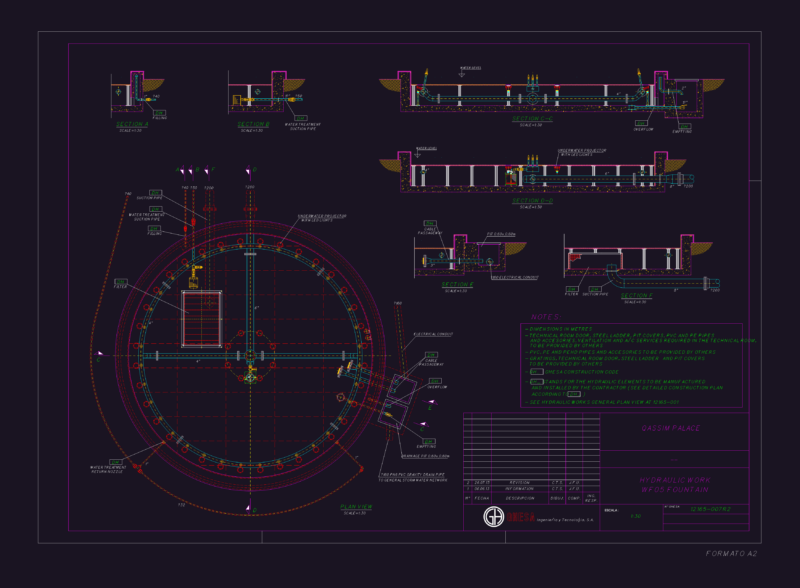Select the drawing number 12165-007R2
800x588 pixels.
pos(710,509)
